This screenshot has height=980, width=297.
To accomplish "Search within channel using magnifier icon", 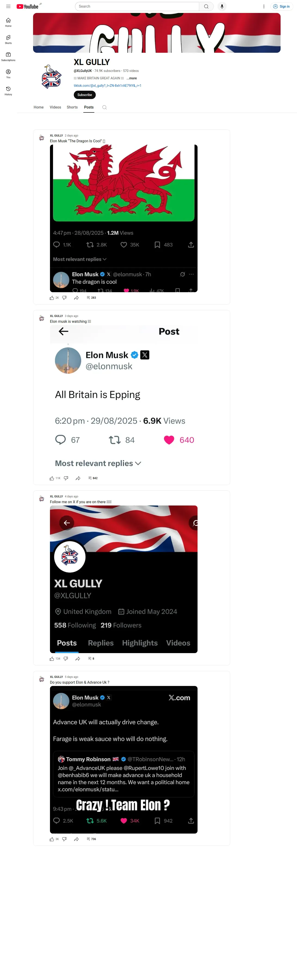I will pos(105,107).
